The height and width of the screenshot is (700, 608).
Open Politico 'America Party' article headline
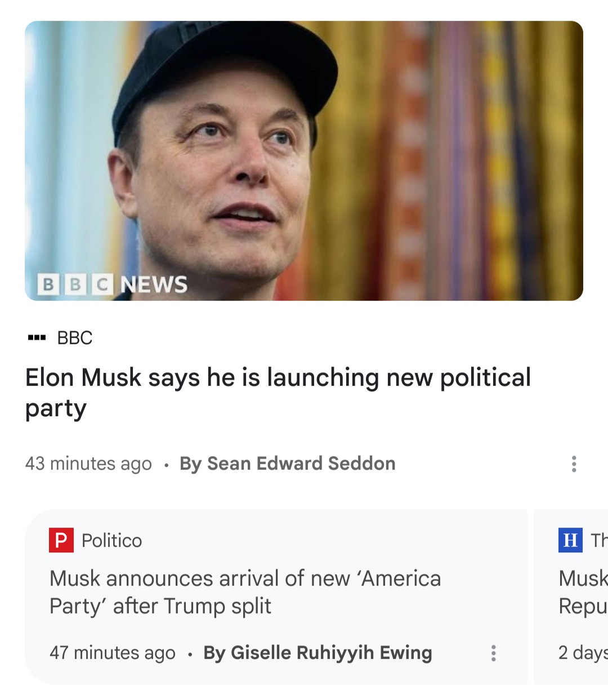pyautogui.click(x=245, y=592)
